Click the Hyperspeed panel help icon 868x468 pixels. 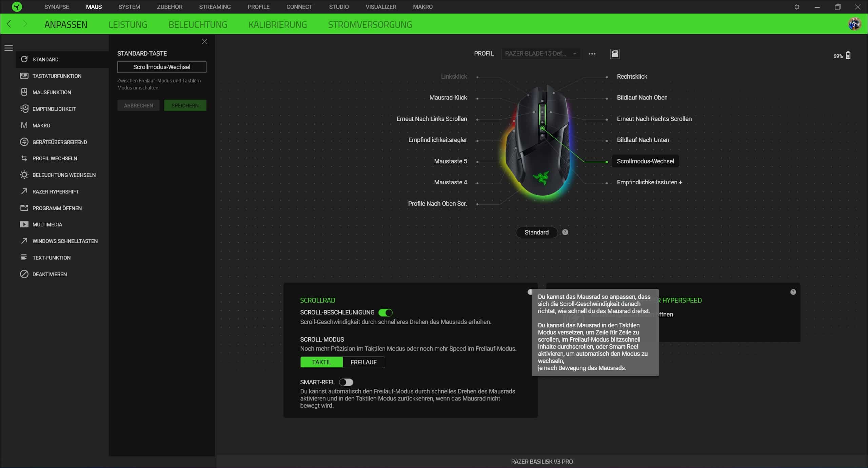pyautogui.click(x=793, y=292)
